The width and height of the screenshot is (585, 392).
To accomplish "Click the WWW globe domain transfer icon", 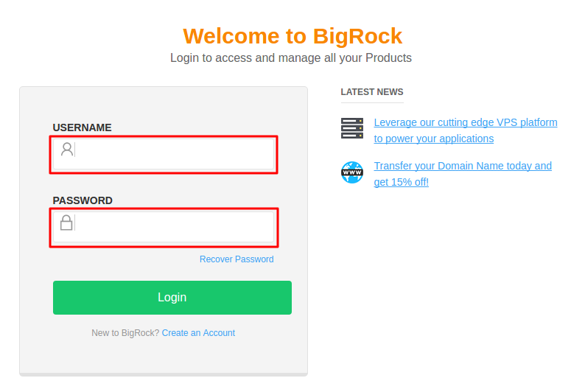I will coord(352,172).
